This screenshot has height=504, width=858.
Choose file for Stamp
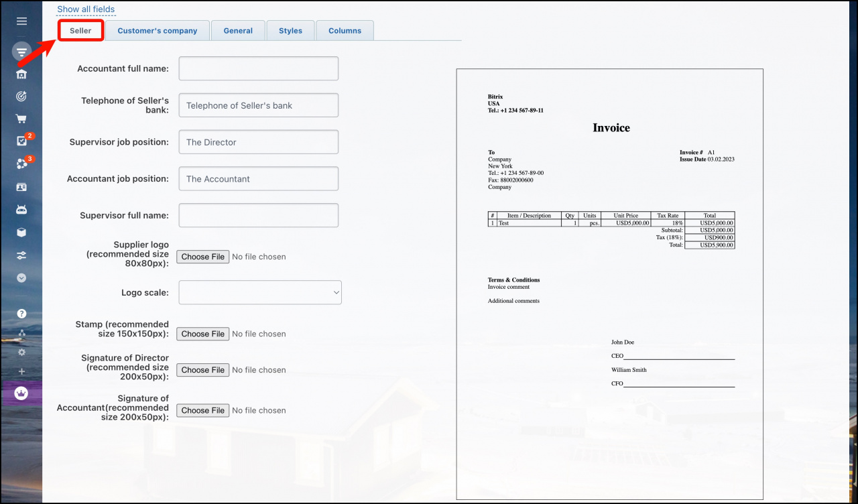[x=203, y=334]
